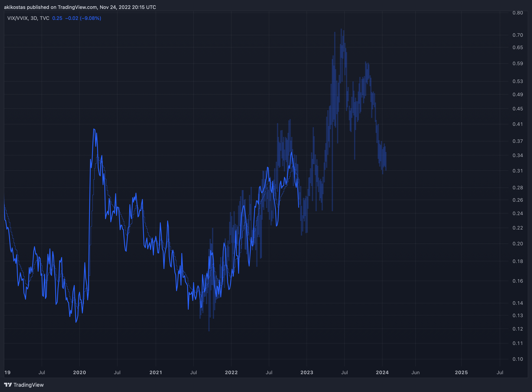Click the 0.10 price scale label

click(x=518, y=359)
